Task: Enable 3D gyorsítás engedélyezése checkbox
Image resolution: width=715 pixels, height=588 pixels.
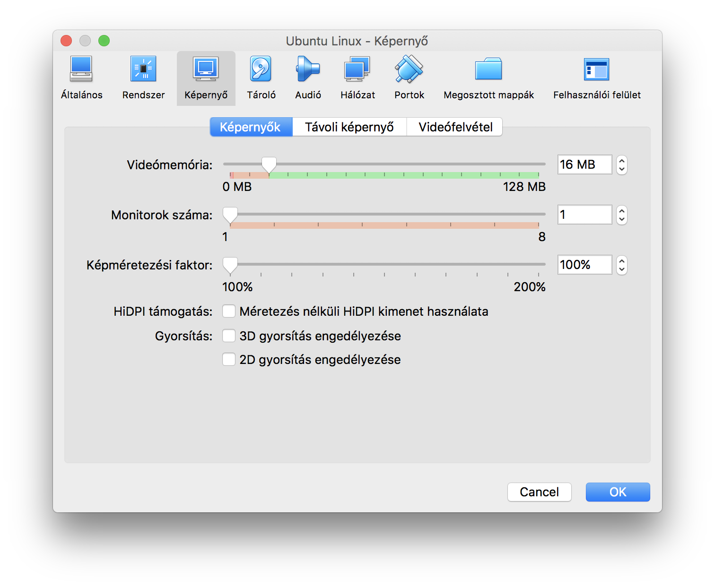Action: point(229,336)
